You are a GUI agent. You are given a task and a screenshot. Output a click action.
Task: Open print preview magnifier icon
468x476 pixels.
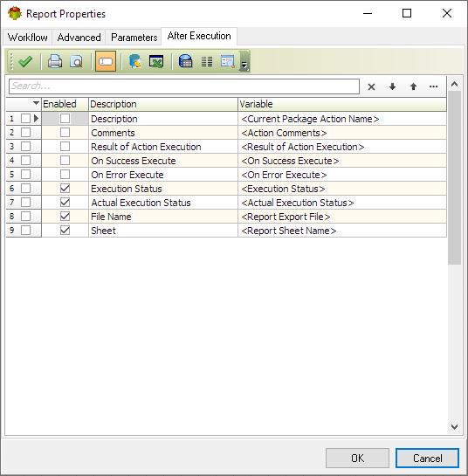pos(76,61)
